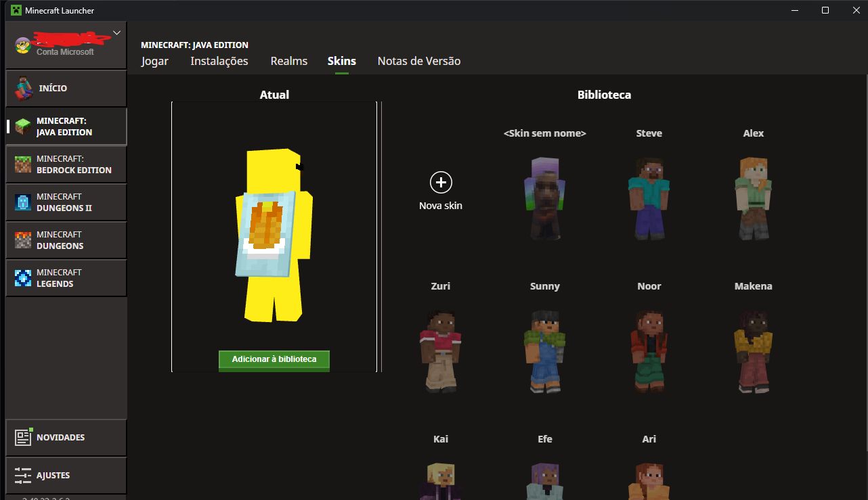Click the "Makena" skin name
868x500 pixels.
pos(754,286)
